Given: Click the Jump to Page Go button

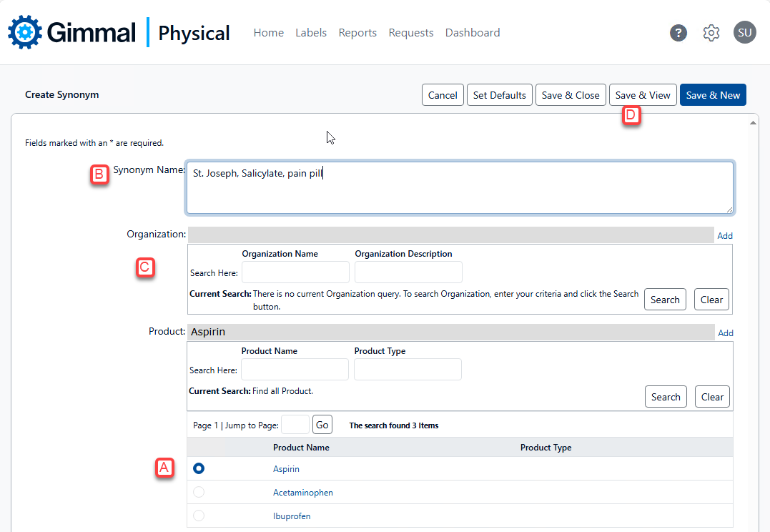Looking at the screenshot, I should (x=322, y=425).
